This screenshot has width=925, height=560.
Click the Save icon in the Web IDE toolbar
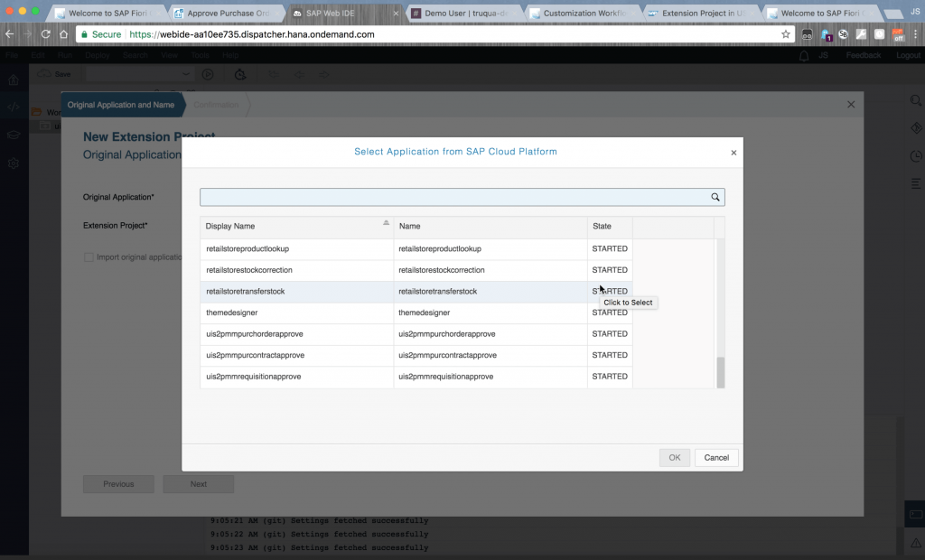54,74
